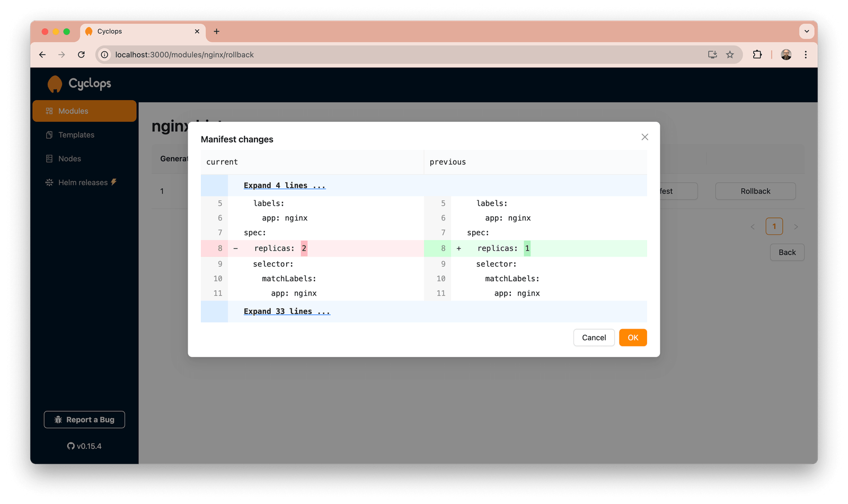Click the v0.15.4 GitHub version link
The height and width of the screenshot is (504, 848).
(x=84, y=446)
